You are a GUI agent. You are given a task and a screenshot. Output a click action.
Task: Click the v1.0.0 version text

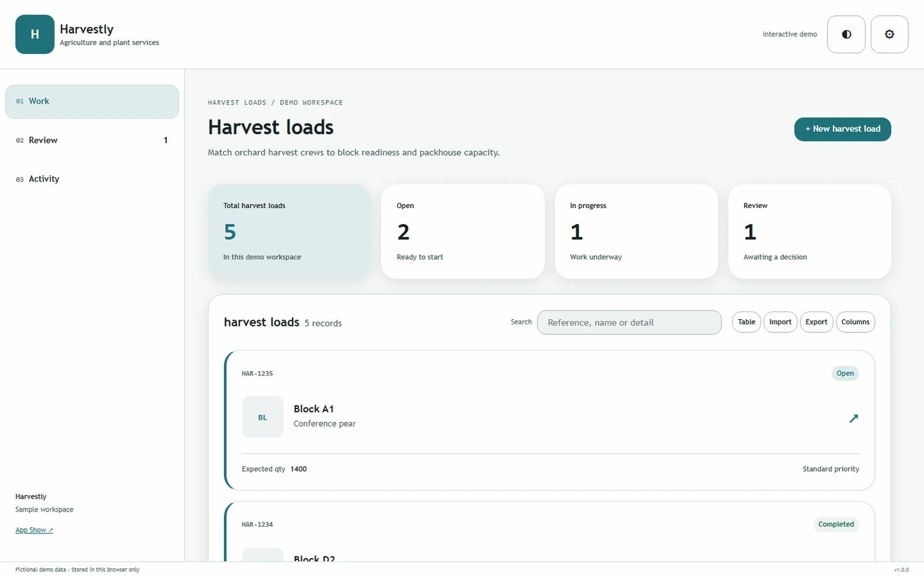pyautogui.click(x=901, y=570)
